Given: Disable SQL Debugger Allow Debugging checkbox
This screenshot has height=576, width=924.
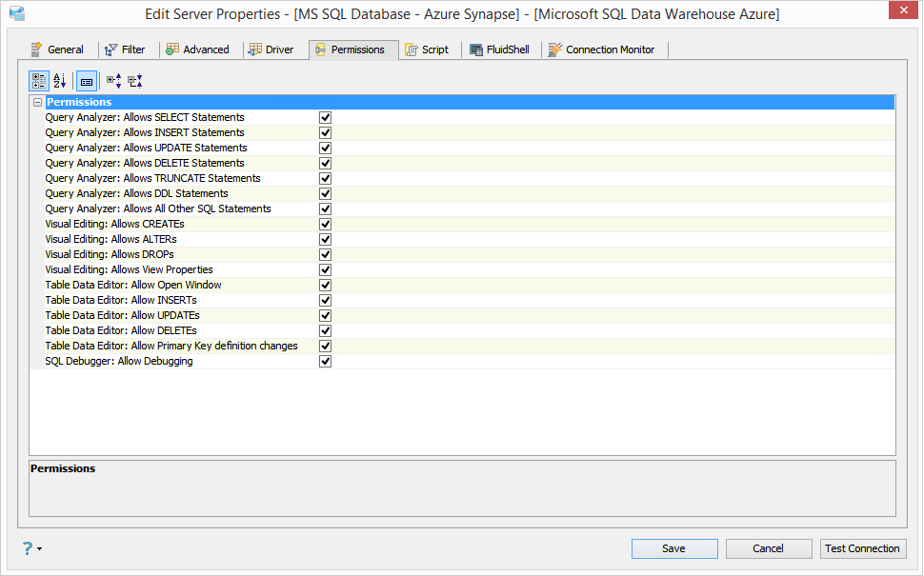Looking at the screenshot, I should pyautogui.click(x=325, y=361).
